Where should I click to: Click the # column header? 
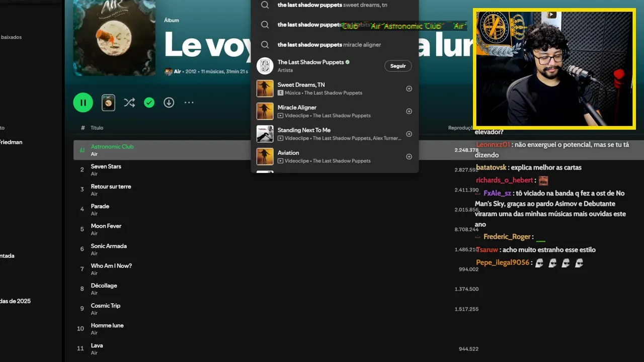(x=83, y=128)
